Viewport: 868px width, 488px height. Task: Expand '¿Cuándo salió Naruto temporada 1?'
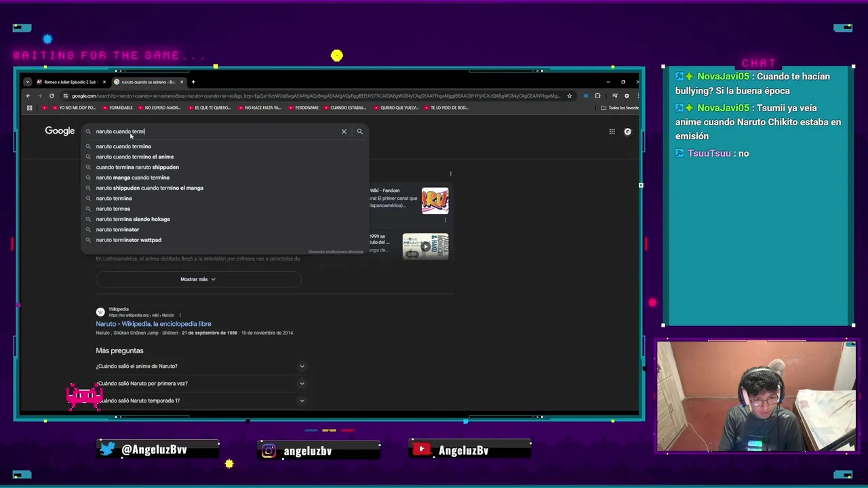(200, 401)
